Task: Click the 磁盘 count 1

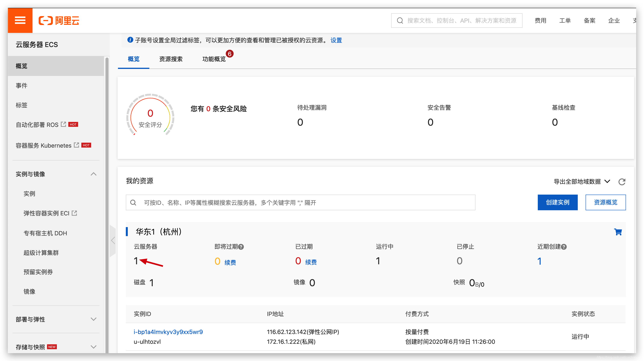Action: pyautogui.click(x=151, y=283)
